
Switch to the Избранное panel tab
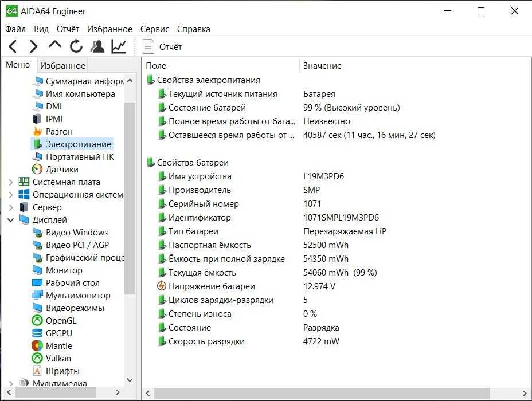(62, 66)
